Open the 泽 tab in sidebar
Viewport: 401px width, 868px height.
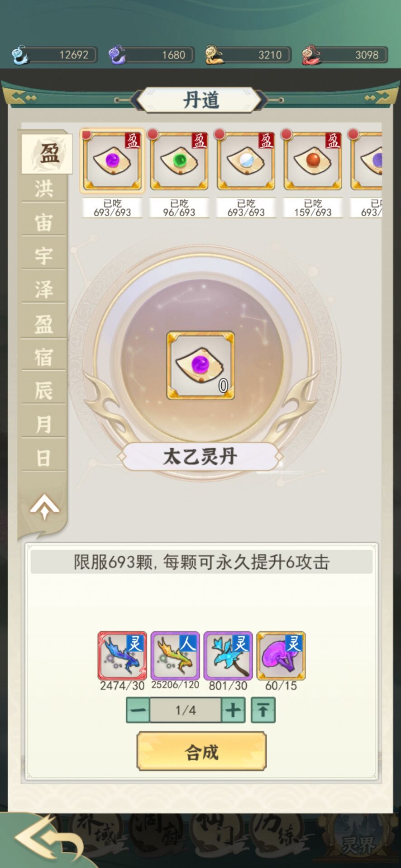click(x=44, y=289)
